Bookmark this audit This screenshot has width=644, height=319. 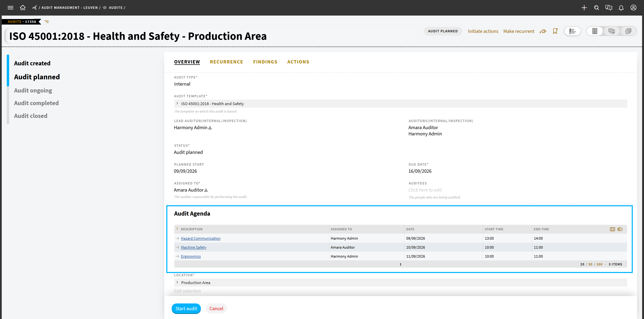tap(555, 31)
